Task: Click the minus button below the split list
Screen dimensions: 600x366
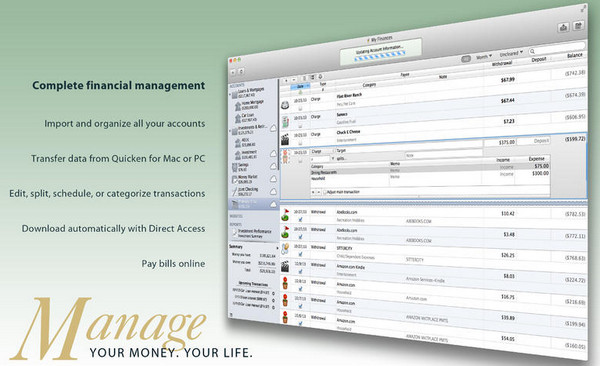Action: point(319,192)
